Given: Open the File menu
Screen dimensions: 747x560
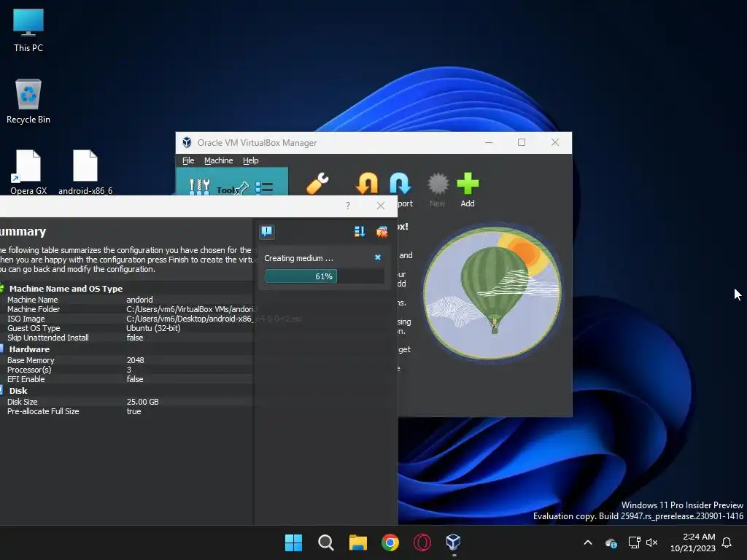Looking at the screenshot, I should (x=188, y=160).
